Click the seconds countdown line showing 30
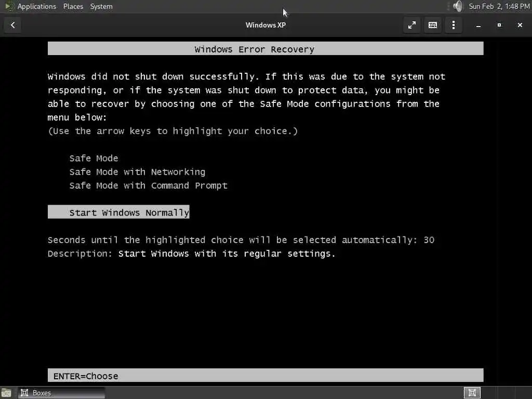Screen dimensions: 532x399 click(241, 240)
